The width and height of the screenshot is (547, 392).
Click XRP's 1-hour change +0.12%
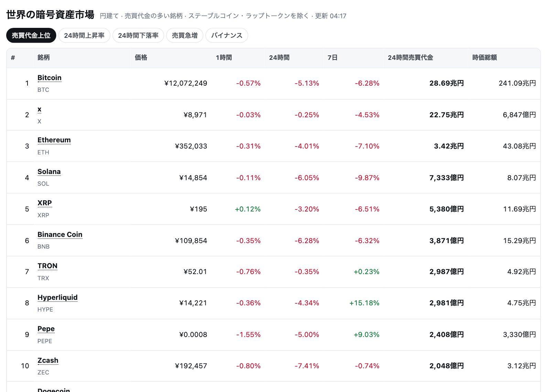point(248,209)
